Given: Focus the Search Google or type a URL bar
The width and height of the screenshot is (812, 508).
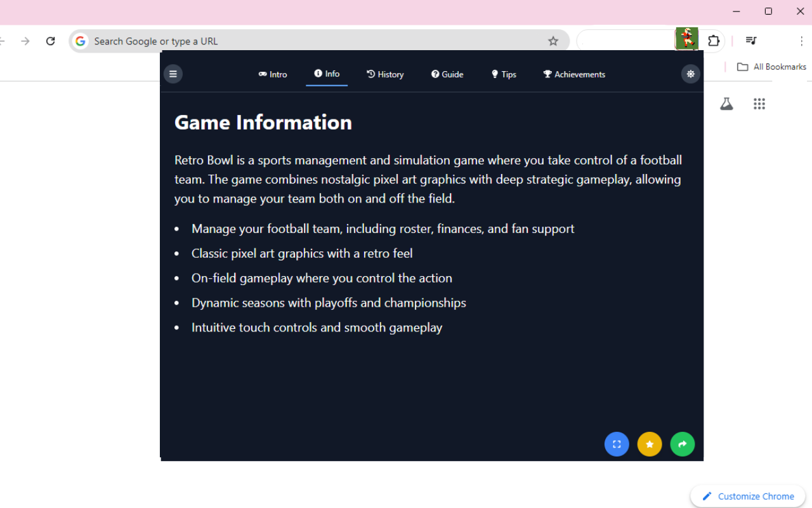Looking at the screenshot, I should (319, 41).
